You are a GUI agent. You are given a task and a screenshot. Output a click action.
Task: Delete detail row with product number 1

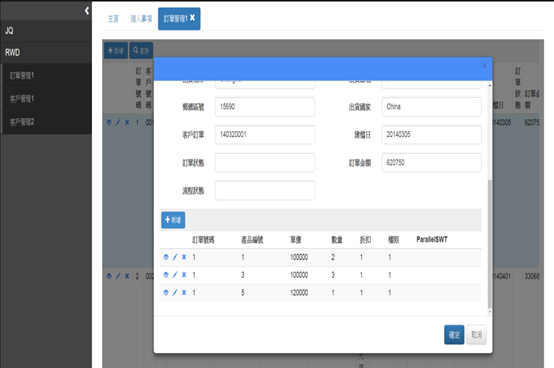(x=184, y=257)
